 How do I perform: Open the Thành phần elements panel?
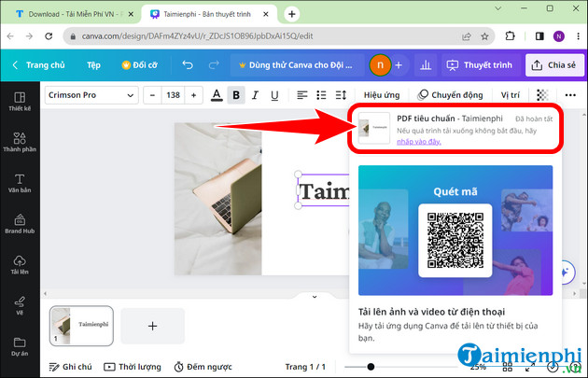point(20,143)
